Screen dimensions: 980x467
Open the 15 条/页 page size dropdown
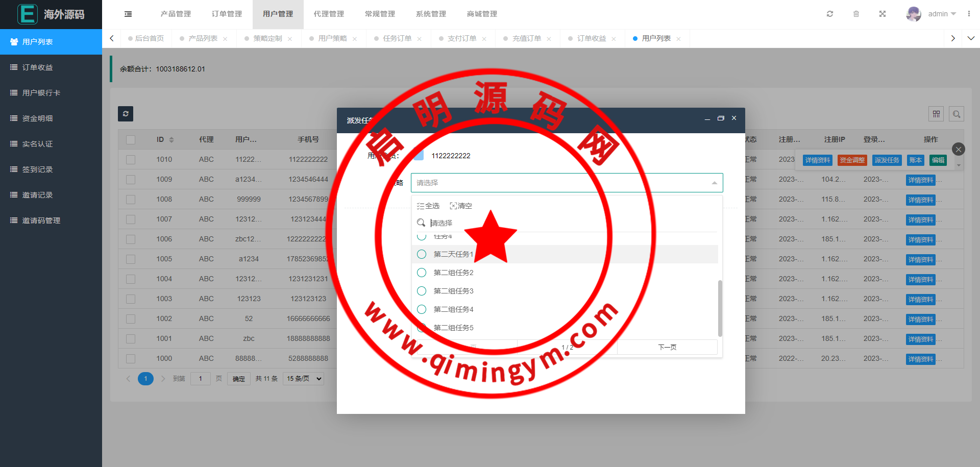(x=304, y=379)
